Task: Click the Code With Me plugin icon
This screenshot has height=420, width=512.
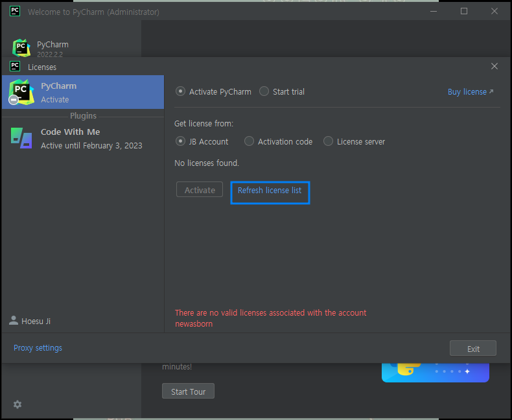Action: click(21, 138)
